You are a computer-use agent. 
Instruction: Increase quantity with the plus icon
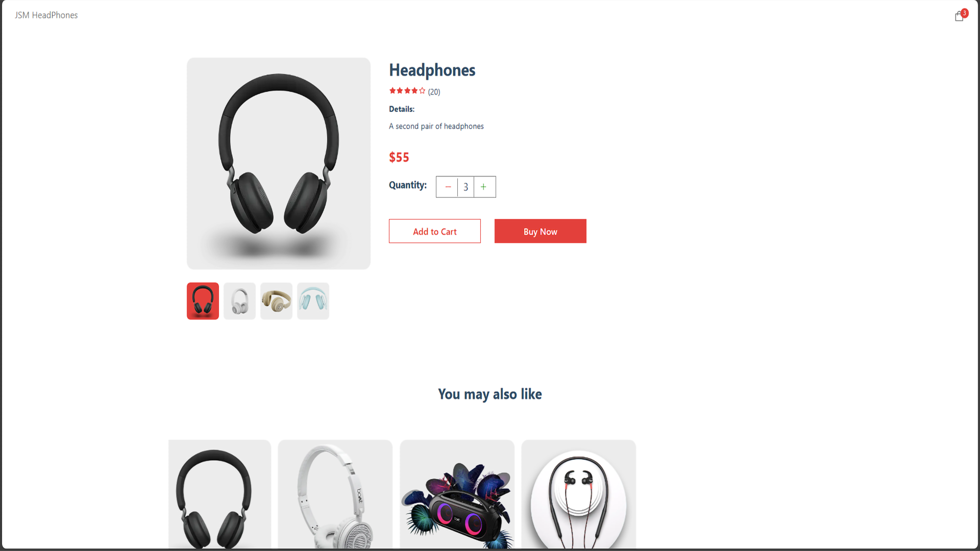click(x=484, y=187)
